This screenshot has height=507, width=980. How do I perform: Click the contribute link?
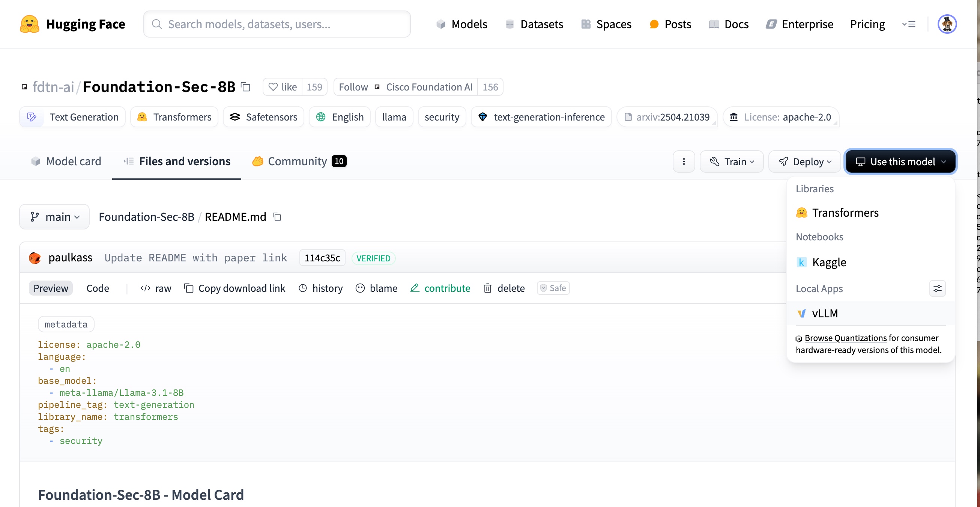tap(440, 288)
